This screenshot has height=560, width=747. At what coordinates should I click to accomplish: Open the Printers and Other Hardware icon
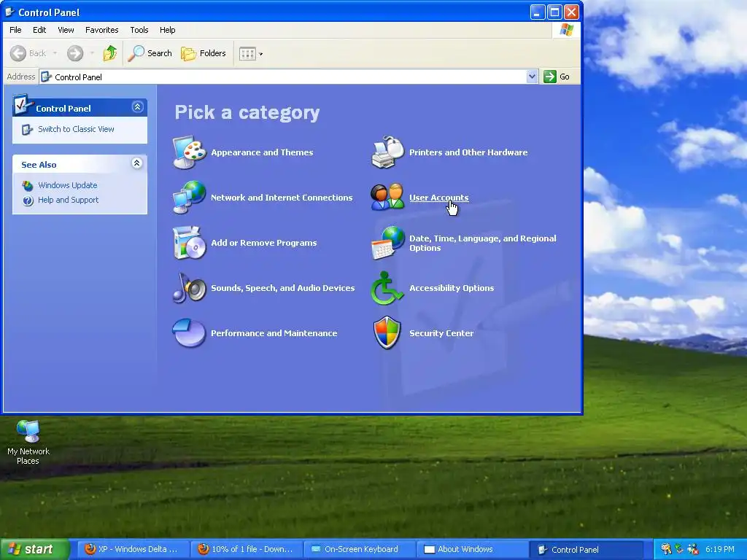point(387,152)
